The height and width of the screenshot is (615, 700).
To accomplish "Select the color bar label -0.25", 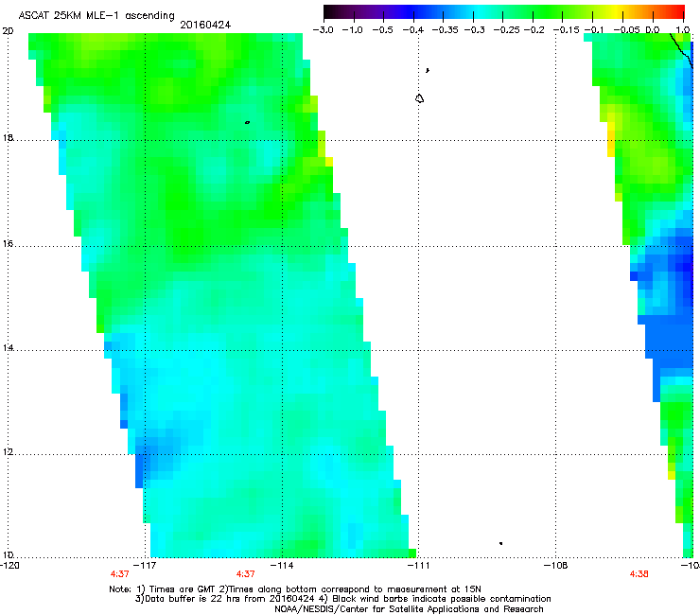I will [506, 30].
